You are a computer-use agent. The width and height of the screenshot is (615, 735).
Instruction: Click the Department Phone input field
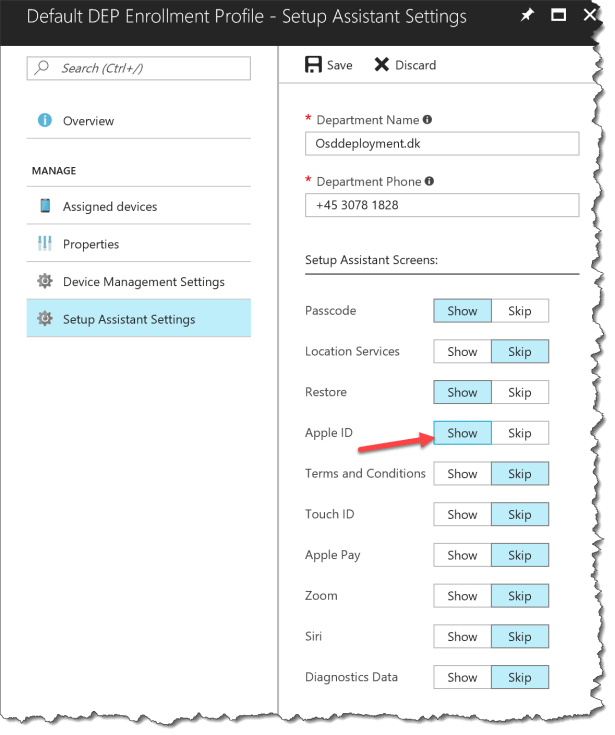point(441,205)
